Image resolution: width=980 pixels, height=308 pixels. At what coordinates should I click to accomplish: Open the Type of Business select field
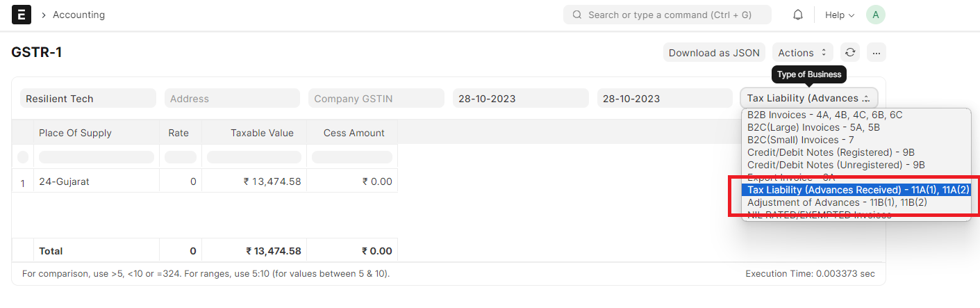pyautogui.click(x=809, y=98)
